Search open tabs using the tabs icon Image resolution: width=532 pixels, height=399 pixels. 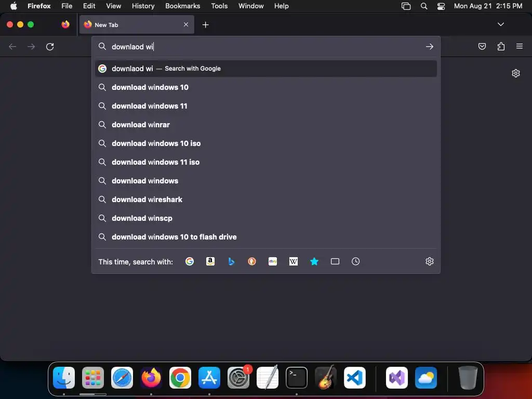335,261
